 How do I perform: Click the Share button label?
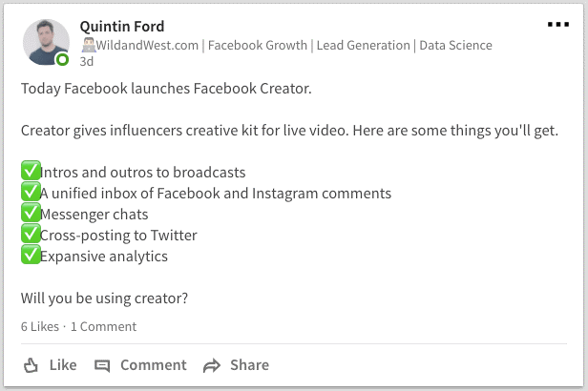[x=249, y=365]
